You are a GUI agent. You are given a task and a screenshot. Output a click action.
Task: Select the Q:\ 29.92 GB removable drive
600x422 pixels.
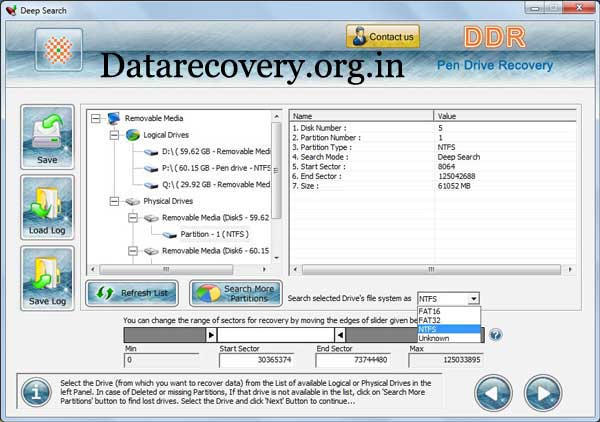point(216,184)
